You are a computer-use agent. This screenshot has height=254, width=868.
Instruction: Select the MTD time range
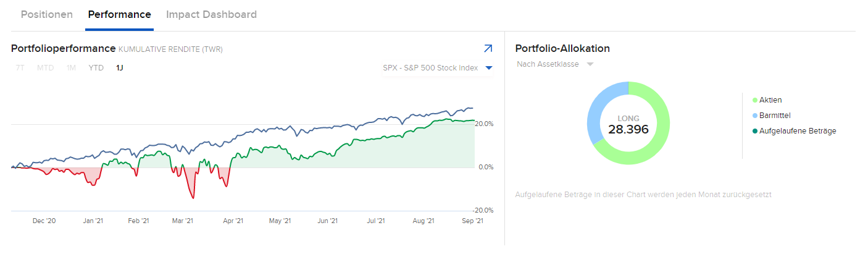45,68
